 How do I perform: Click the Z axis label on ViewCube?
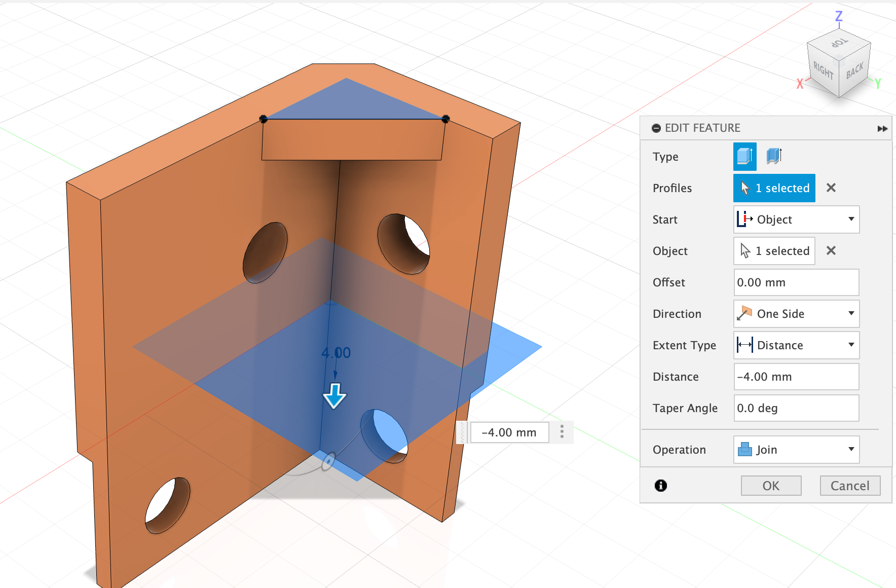(x=839, y=16)
